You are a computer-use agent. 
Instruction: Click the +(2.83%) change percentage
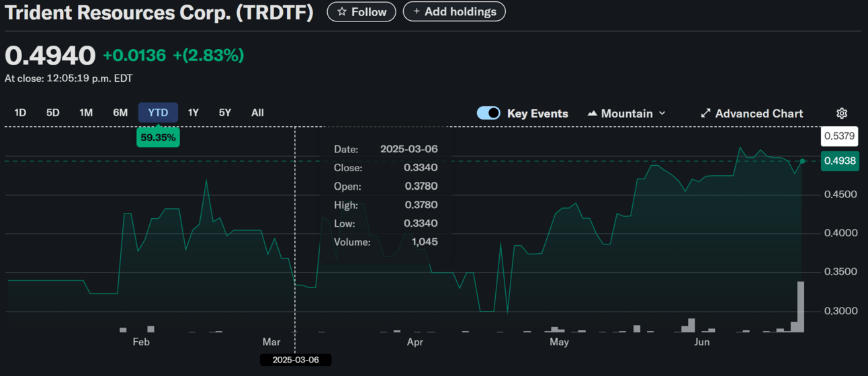[208, 56]
